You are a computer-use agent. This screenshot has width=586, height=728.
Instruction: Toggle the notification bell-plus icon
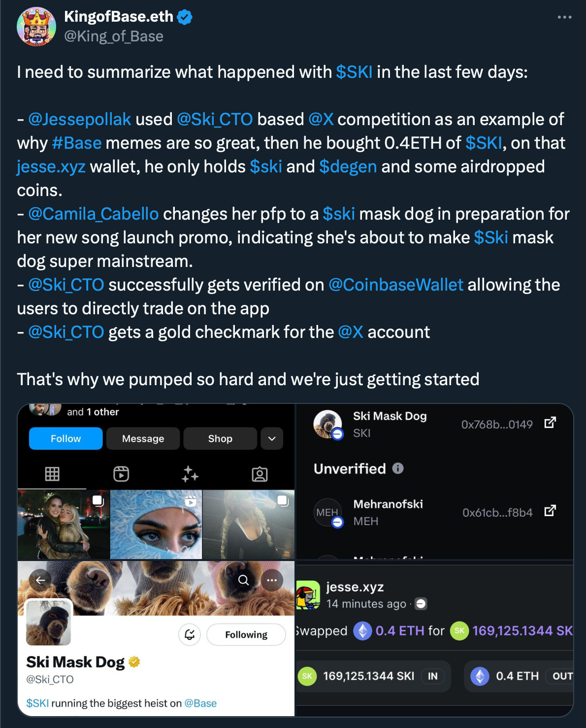pos(190,634)
